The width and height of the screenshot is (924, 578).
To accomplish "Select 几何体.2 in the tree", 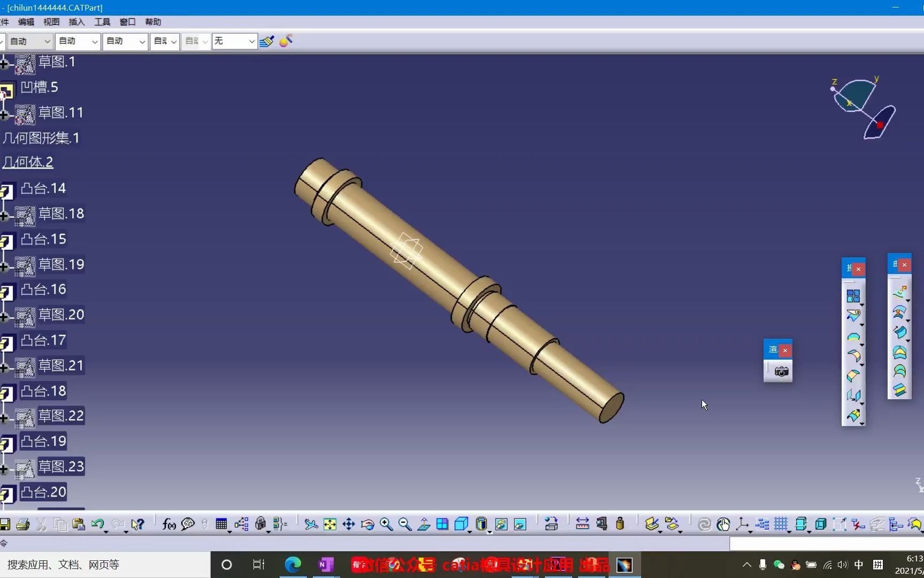I will 28,162.
